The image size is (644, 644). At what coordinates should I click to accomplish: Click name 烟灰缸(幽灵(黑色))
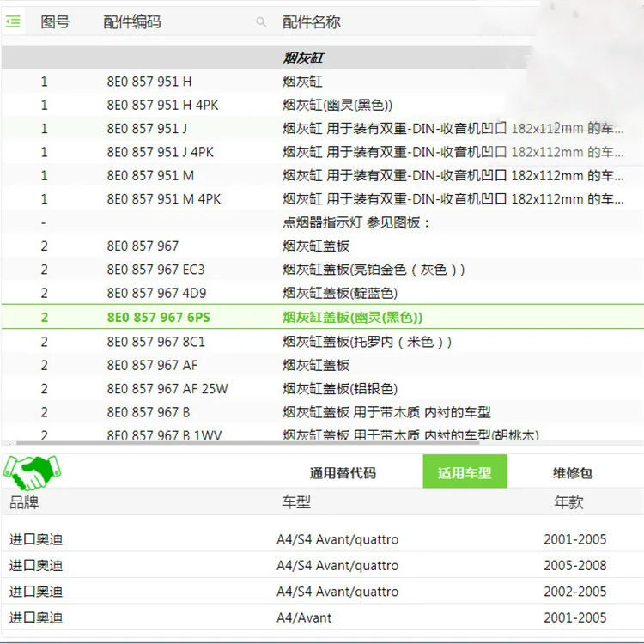point(337,105)
